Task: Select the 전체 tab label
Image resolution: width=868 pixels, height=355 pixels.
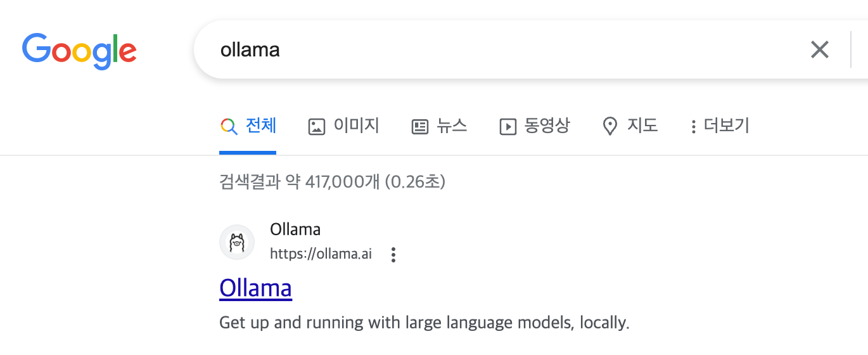Action: (x=261, y=126)
